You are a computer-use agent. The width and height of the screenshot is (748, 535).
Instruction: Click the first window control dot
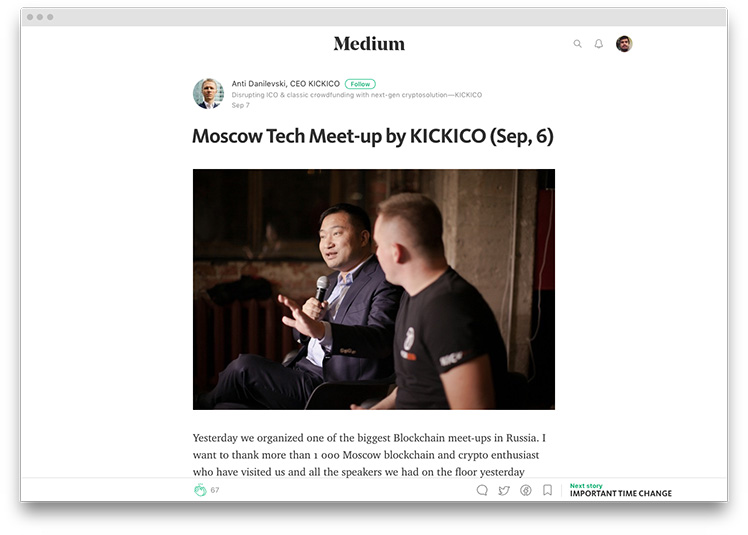(x=30, y=17)
